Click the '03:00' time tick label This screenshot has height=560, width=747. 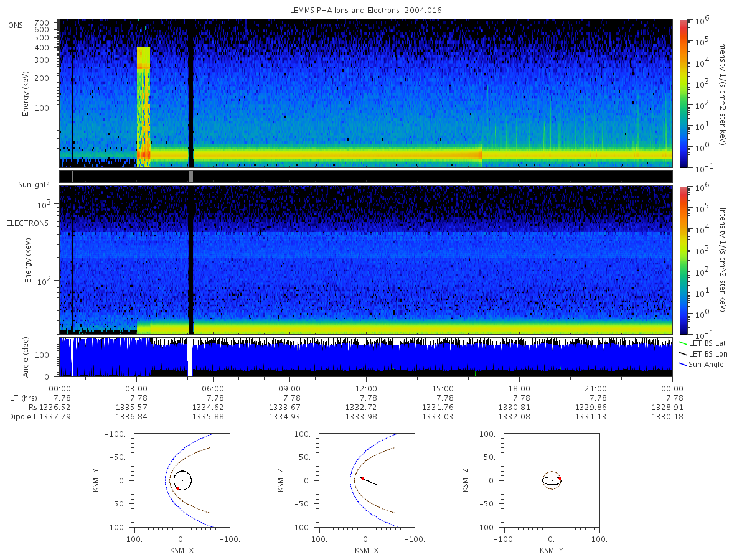[136, 388]
